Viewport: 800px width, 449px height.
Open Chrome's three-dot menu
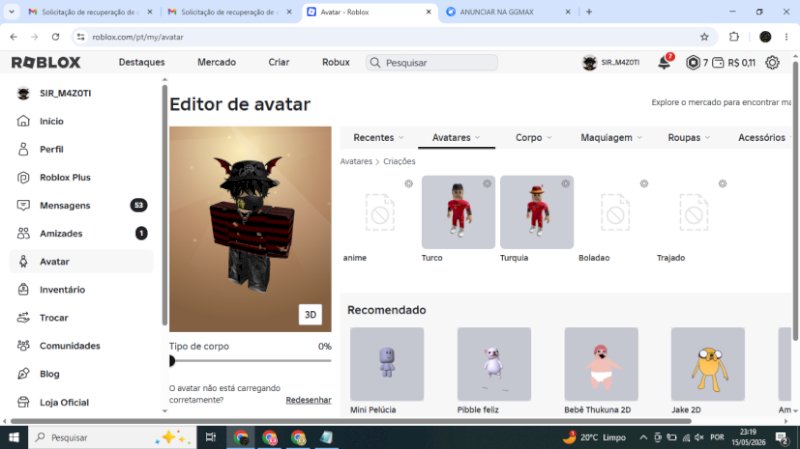(786, 37)
